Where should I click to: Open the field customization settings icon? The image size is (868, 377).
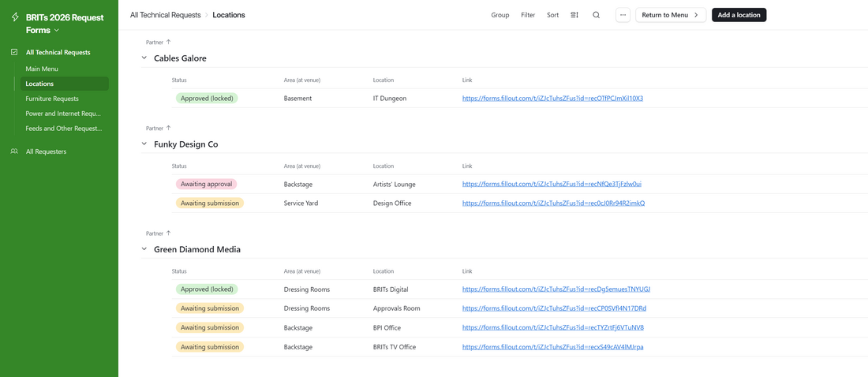[574, 15]
